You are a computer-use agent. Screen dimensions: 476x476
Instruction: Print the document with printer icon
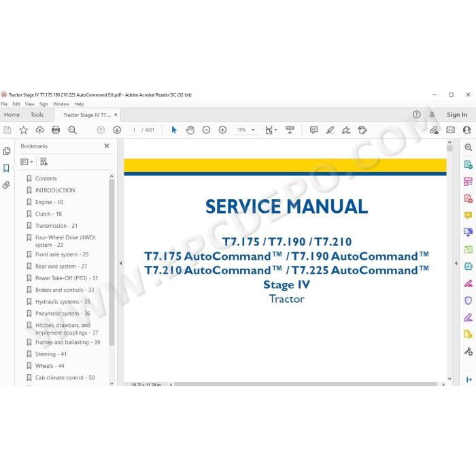point(56,131)
